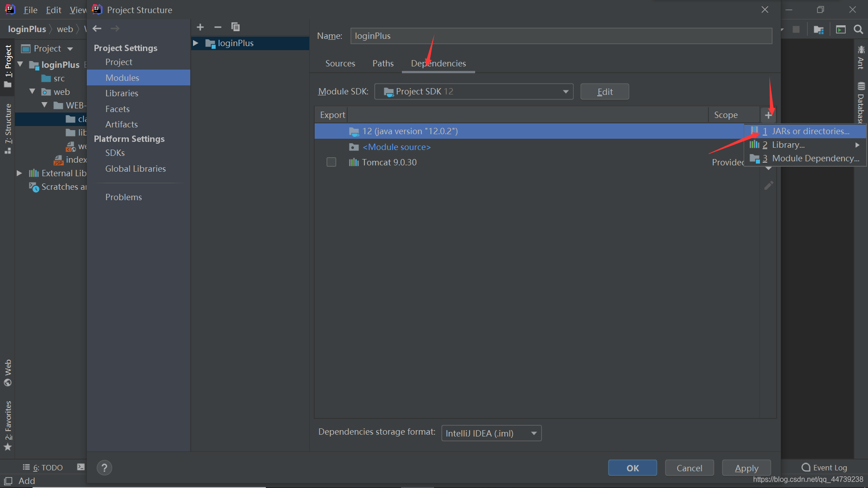Image resolution: width=868 pixels, height=488 pixels.
Task: Click the search magnifier icon
Action: coord(858,29)
